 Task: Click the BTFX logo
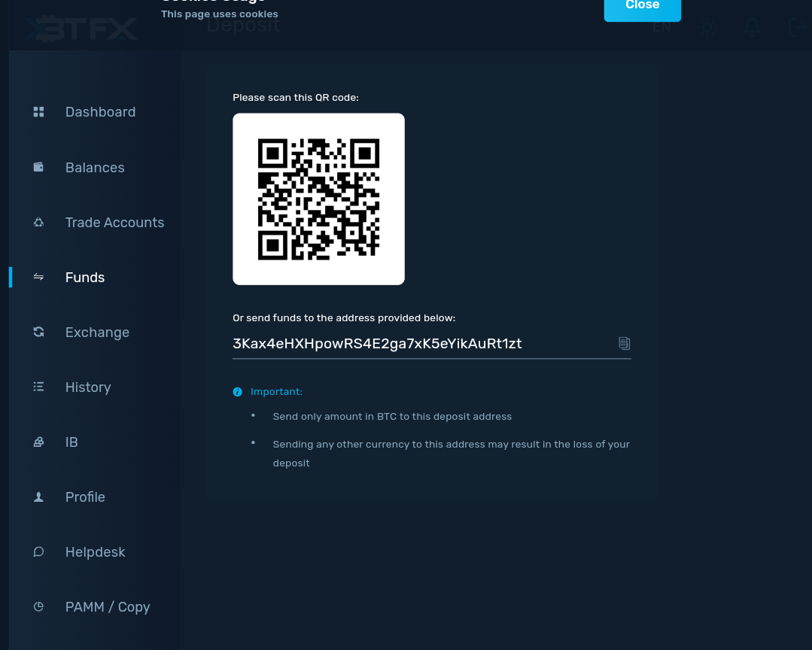81,29
